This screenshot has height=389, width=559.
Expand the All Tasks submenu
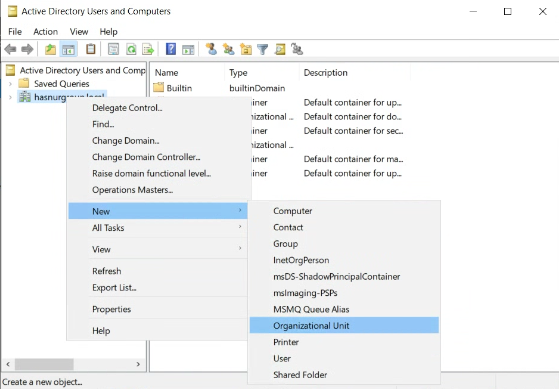(x=158, y=227)
